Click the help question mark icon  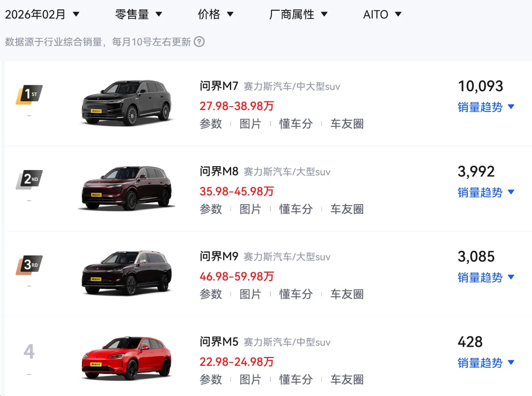(199, 42)
